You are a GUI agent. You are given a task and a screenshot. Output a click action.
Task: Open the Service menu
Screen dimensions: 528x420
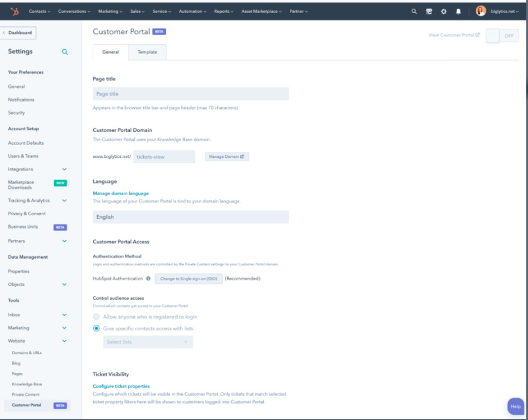click(162, 12)
